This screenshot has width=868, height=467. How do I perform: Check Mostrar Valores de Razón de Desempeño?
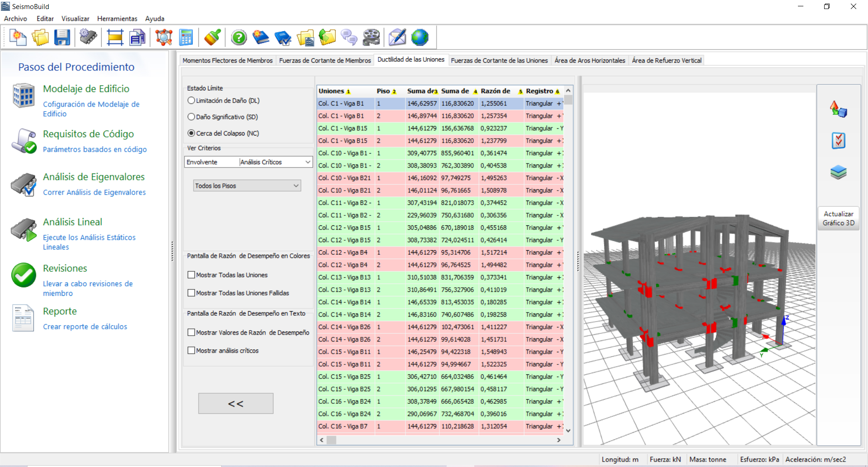click(191, 332)
